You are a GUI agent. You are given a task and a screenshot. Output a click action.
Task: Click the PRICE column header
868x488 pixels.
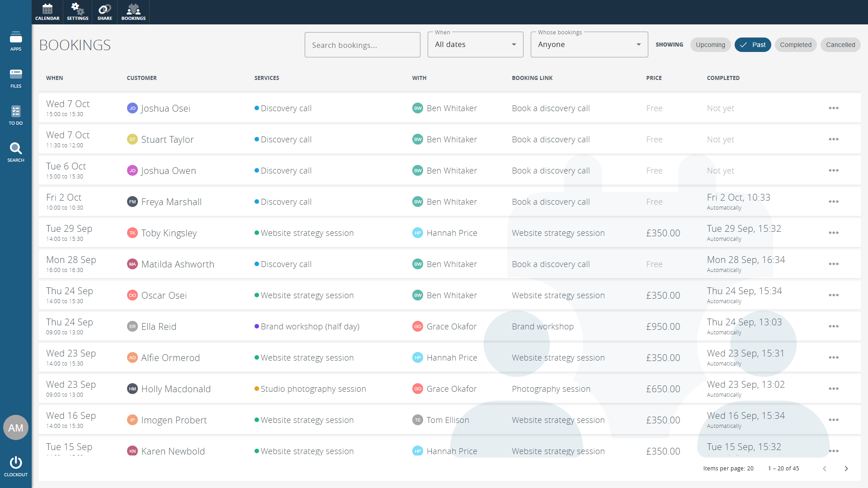tap(654, 78)
